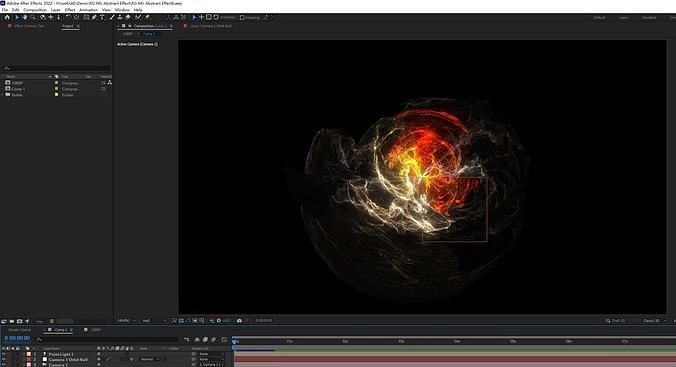Open the Classic 3D renderer dropdown
Image resolution: width=676 pixels, height=367 pixels.
[654, 320]
